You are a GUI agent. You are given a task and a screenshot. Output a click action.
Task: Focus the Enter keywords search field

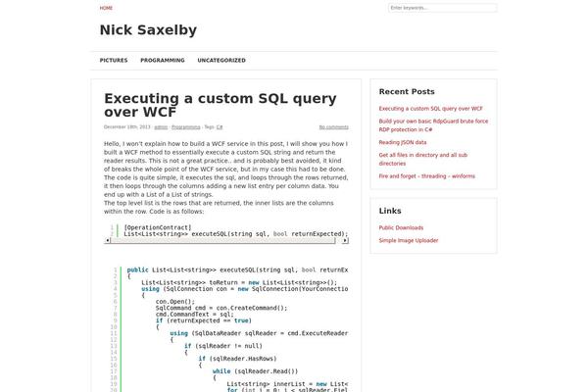pyautogui.click(x=443, y=8)
